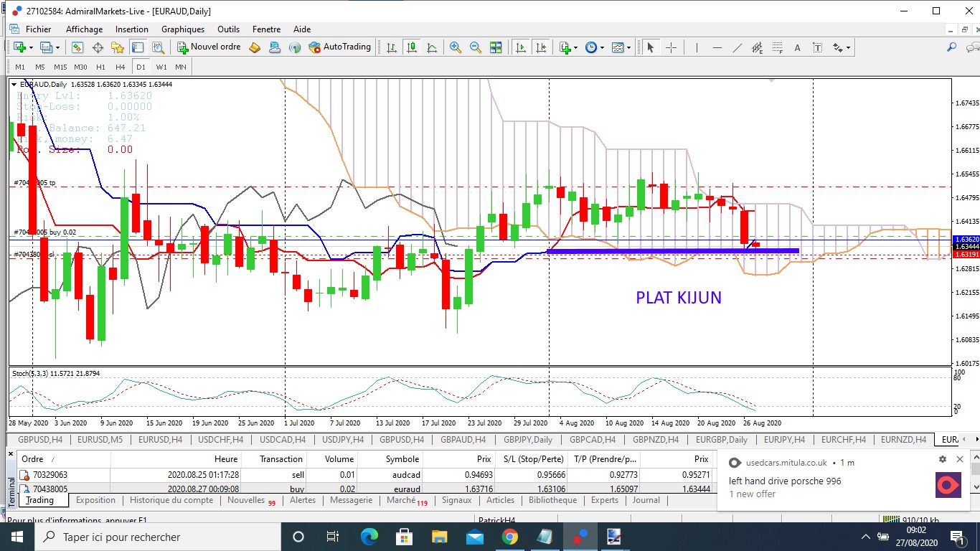The height and width of the screenshot is (551, 980).
Task: Select the standard arrow cursor tool
Action: click(x=651, y=47)
